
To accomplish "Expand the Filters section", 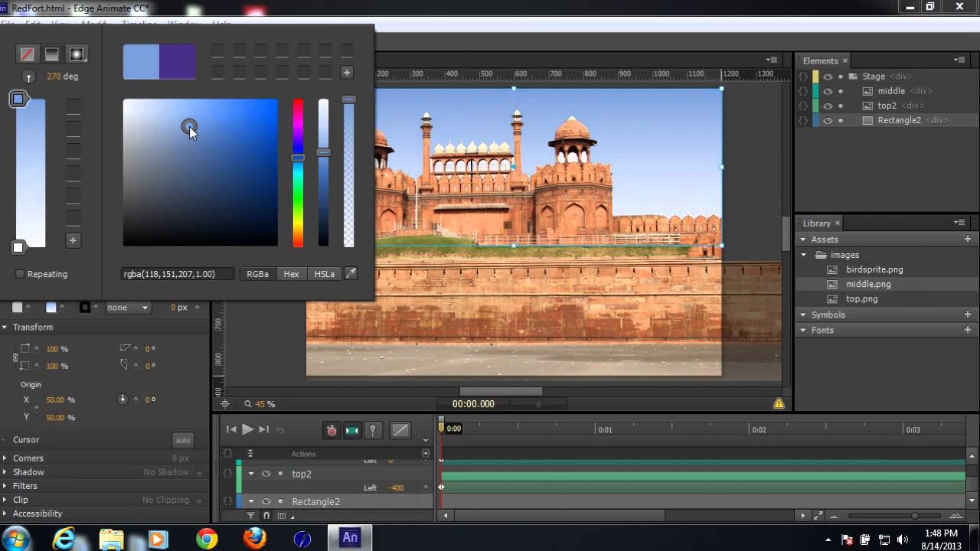I will pyautogui.click(x=5, y=486).
